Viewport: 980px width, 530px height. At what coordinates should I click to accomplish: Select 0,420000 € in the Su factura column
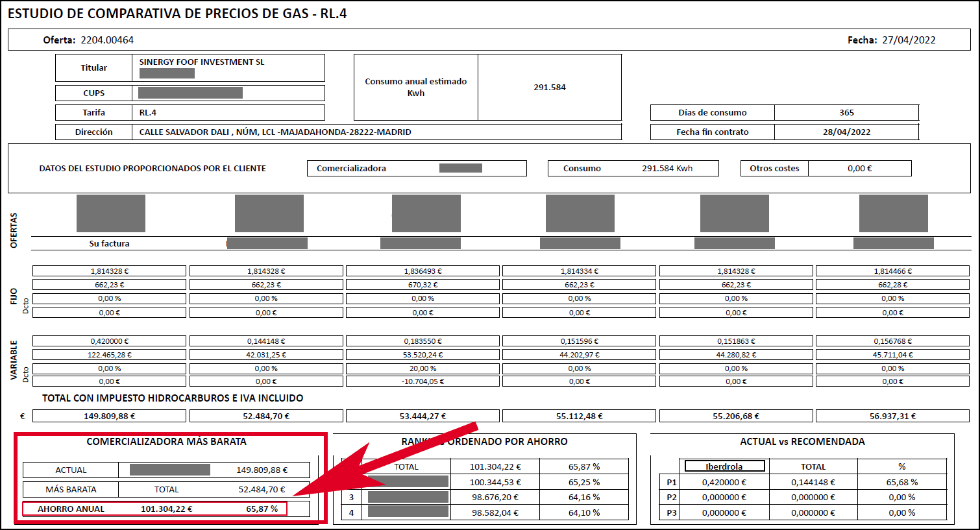pyautogui.click(x=110, y=341)
